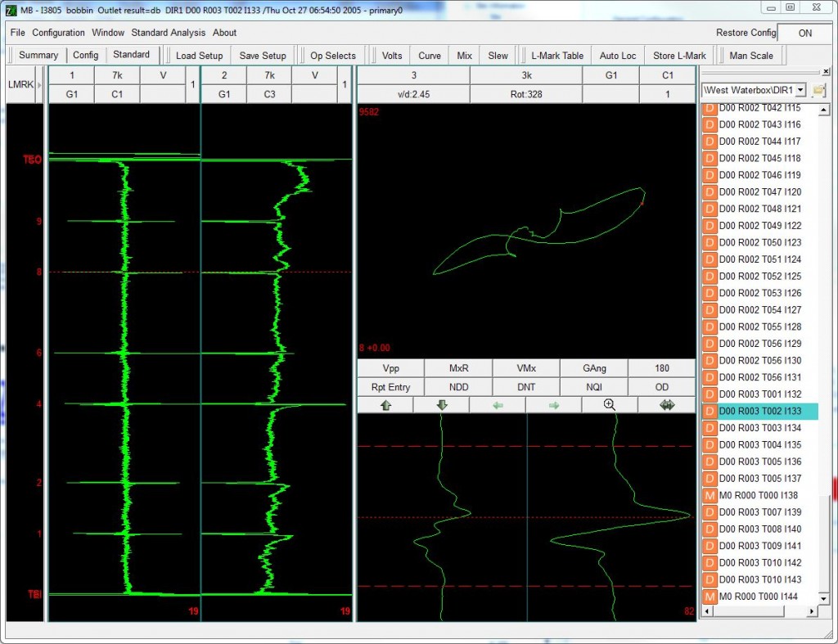
Task: Toggle the ON switch at top right
Action: [804, 33]
